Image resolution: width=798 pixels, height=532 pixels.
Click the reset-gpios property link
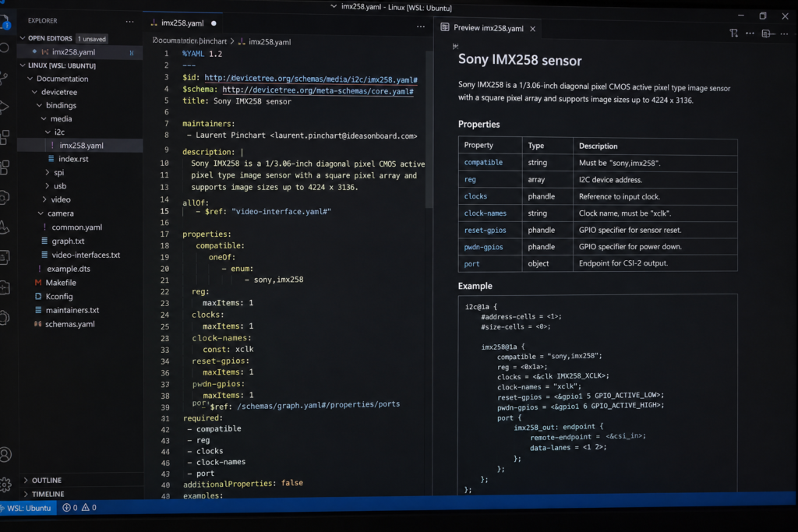coord(485,230)
